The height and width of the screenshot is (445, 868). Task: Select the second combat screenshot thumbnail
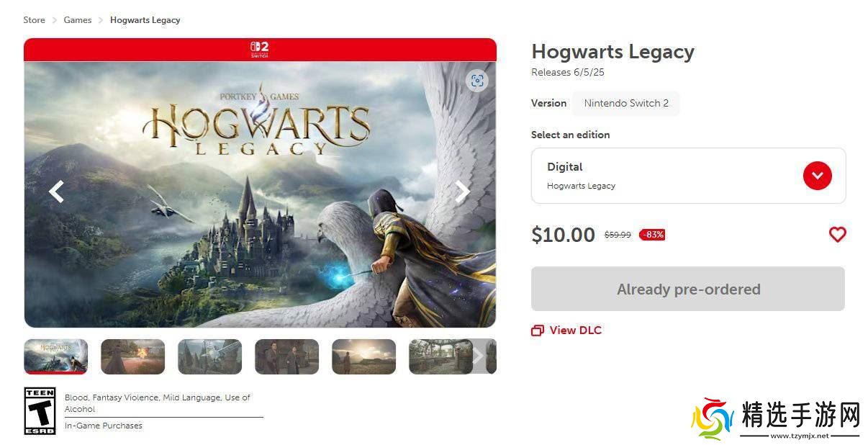click(x=132, y=356)
